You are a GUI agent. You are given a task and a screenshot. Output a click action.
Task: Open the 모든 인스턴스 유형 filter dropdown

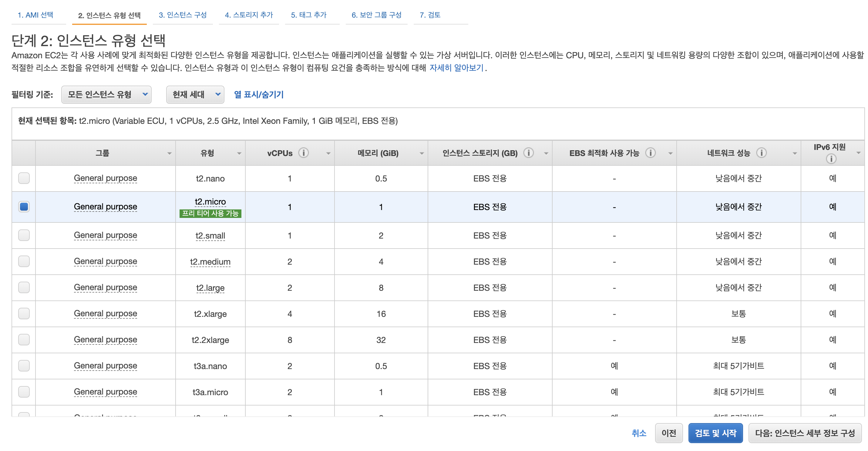tap(106, 95)
